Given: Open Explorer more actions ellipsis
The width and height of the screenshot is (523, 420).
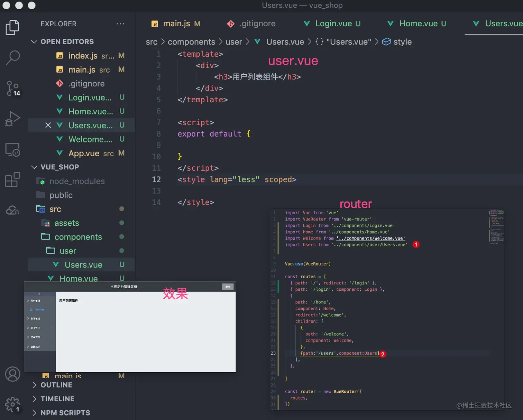Looking at the screenshot, I should coord(120,24).
